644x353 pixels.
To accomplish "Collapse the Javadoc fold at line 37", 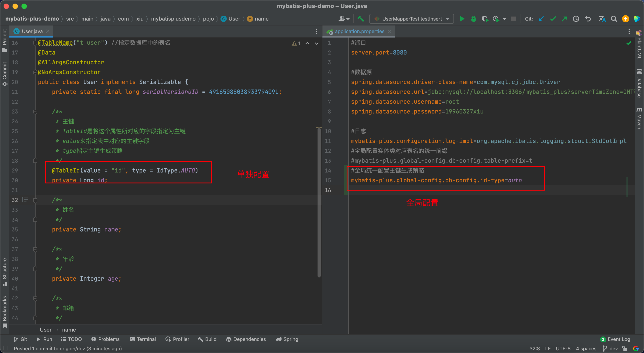I will 35,249.
